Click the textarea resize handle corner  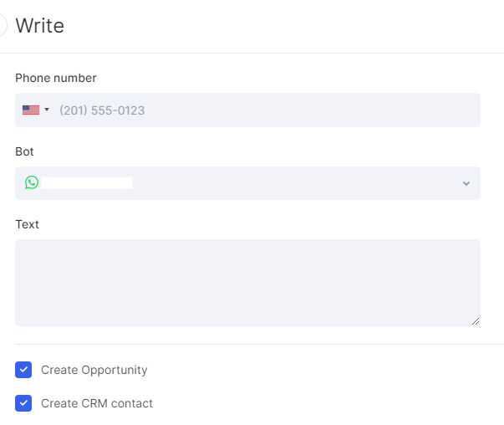[476, 321]
